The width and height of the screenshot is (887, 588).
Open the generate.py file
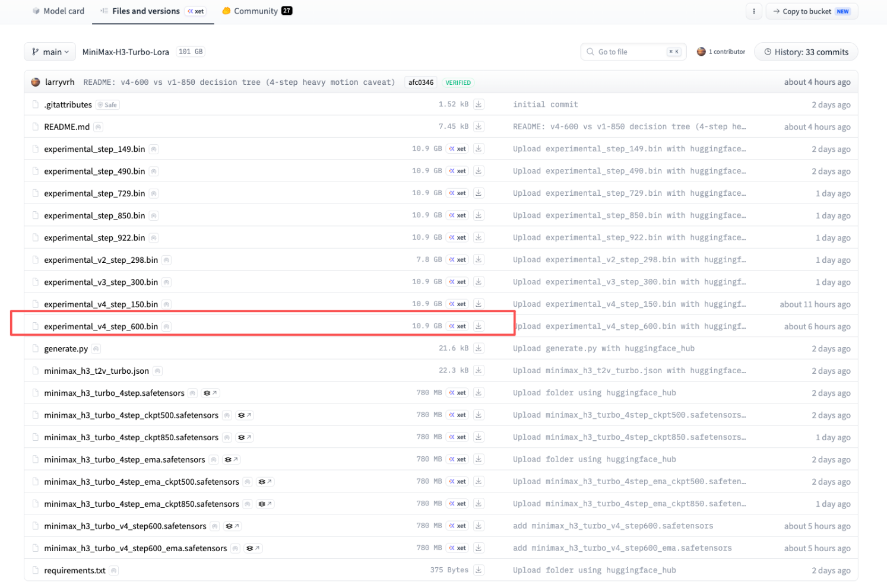66,349
